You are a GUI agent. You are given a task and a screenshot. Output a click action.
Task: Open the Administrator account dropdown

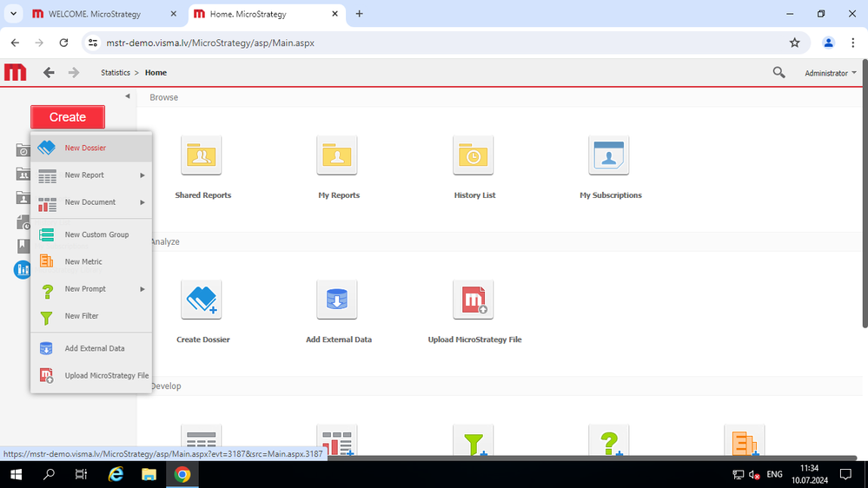point(831,73)
